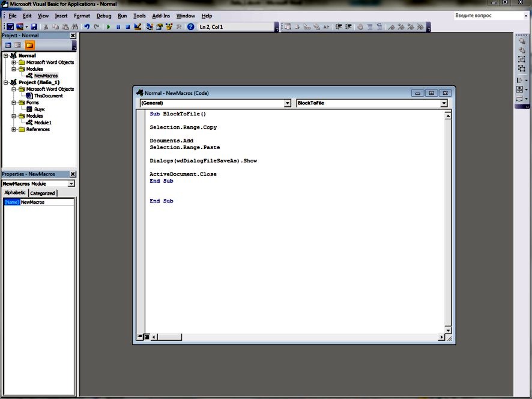The width and height of the screenshot is (532, 399).
Task: Click the Copy icon in the Standard toolbar
Action: point(56,26)
